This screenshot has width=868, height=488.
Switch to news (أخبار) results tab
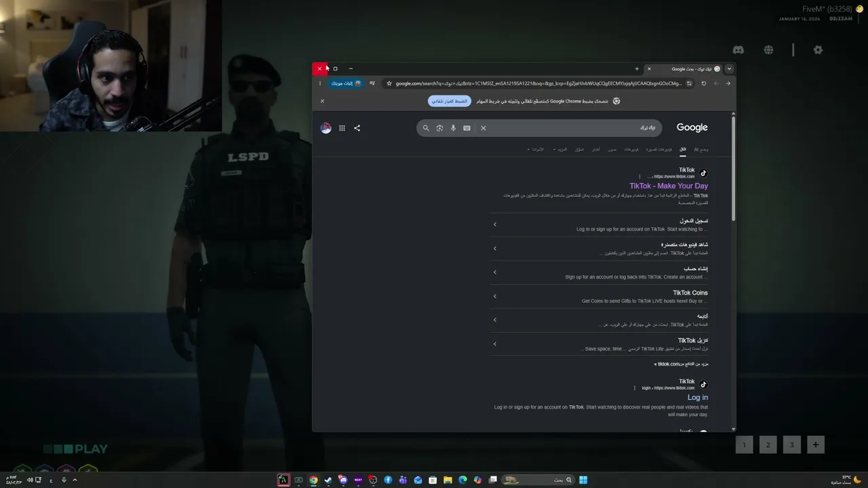[x=595, y=149]
